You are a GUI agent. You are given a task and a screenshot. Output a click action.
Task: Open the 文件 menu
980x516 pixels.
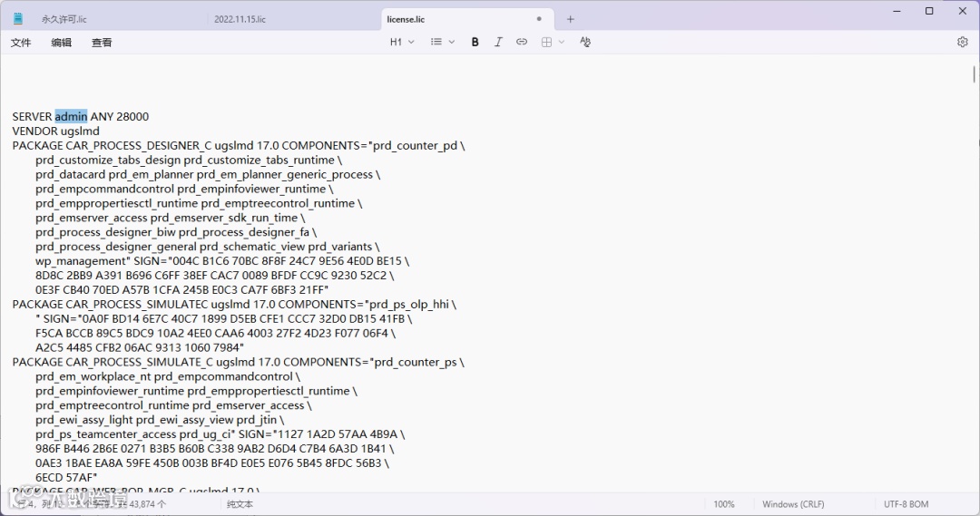click(x=21, y=43)
